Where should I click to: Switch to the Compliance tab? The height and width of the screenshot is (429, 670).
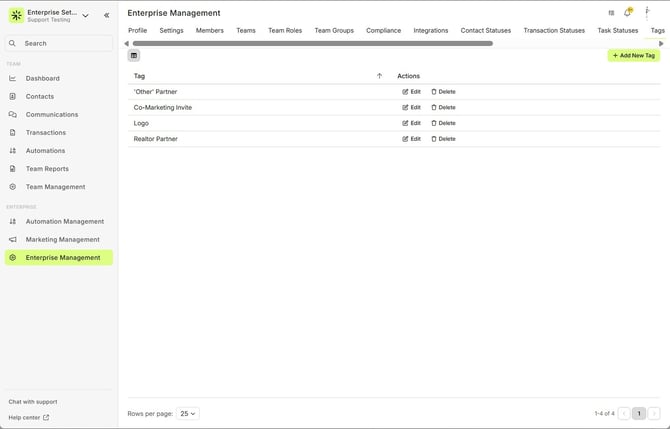coord(383,31)
